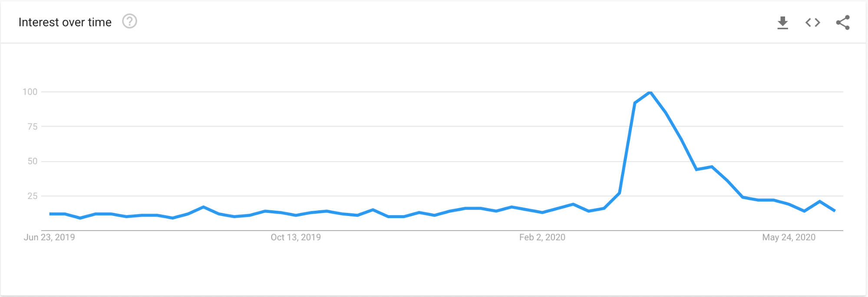Click the Feb 2, 2020 date label
868x297 pixels.
point(542,237)
